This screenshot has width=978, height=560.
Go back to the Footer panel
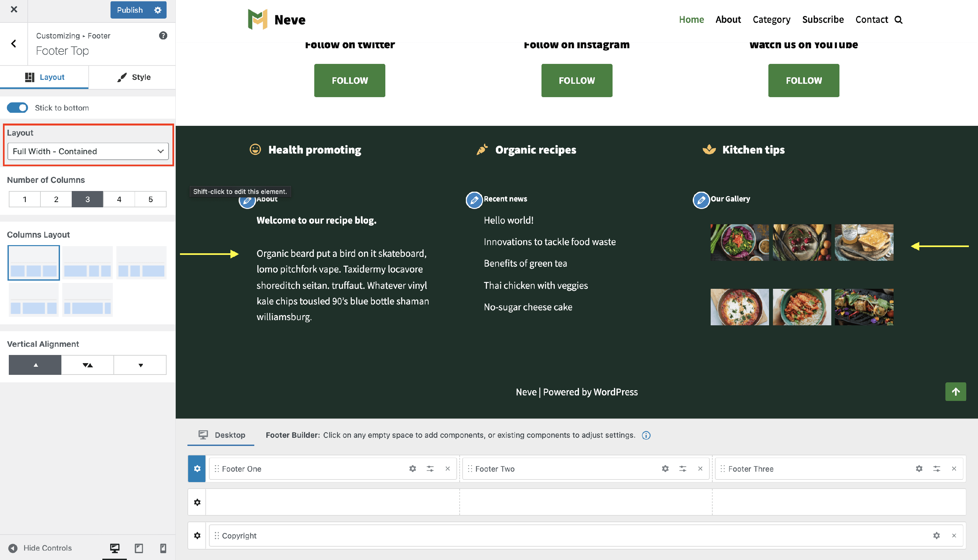coord(14,43)
